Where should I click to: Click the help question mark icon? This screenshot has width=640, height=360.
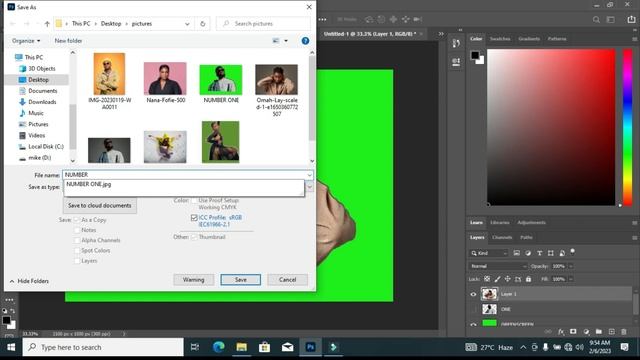(305, 41)
